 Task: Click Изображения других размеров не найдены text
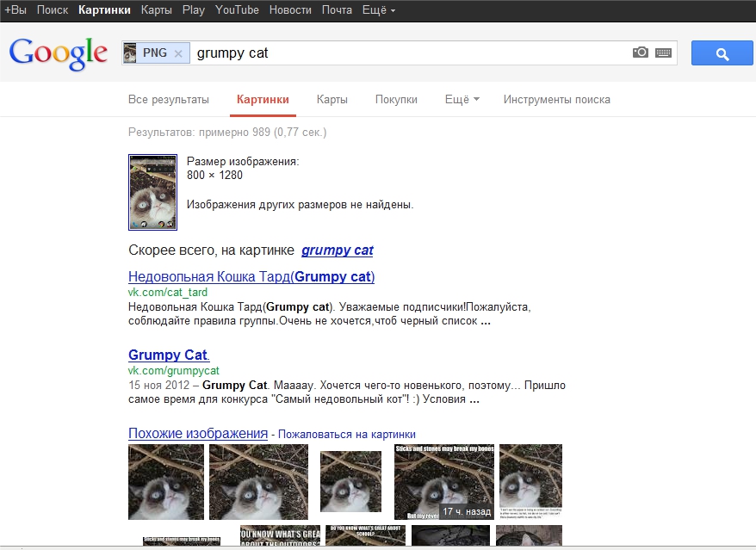tap(300, 204)
